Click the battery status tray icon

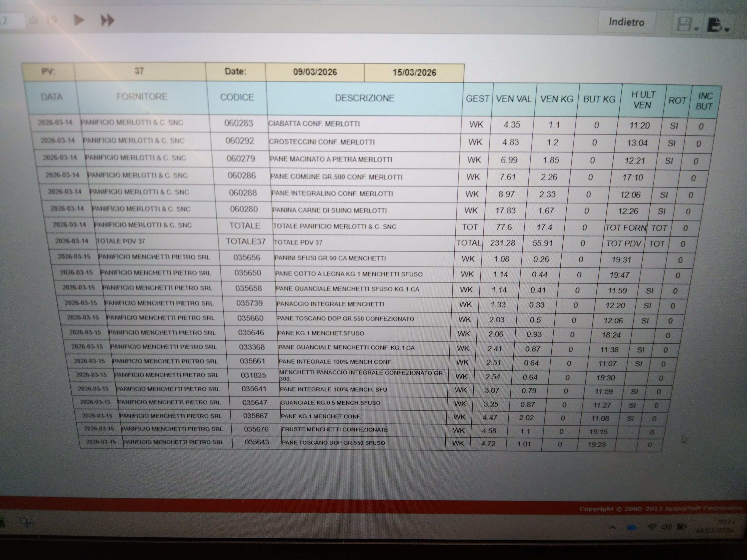pos(682,527)
